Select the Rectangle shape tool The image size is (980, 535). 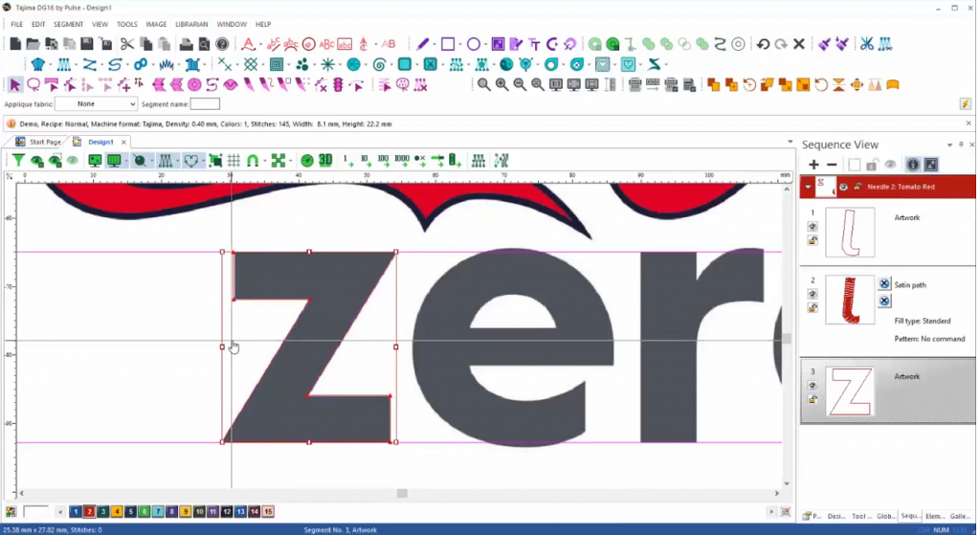[447, 44]
